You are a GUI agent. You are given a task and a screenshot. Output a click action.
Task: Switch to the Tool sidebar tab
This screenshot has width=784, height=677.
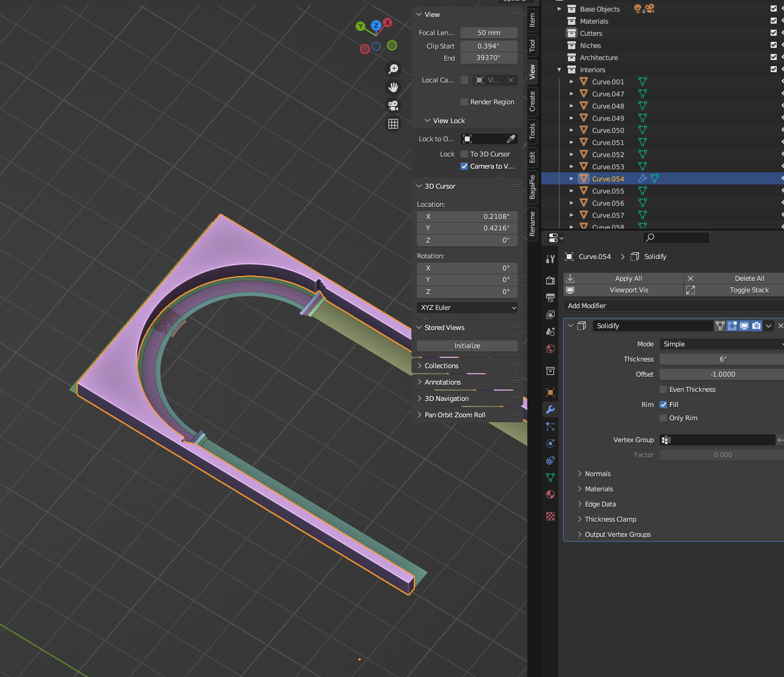click(x=532, y=45)
